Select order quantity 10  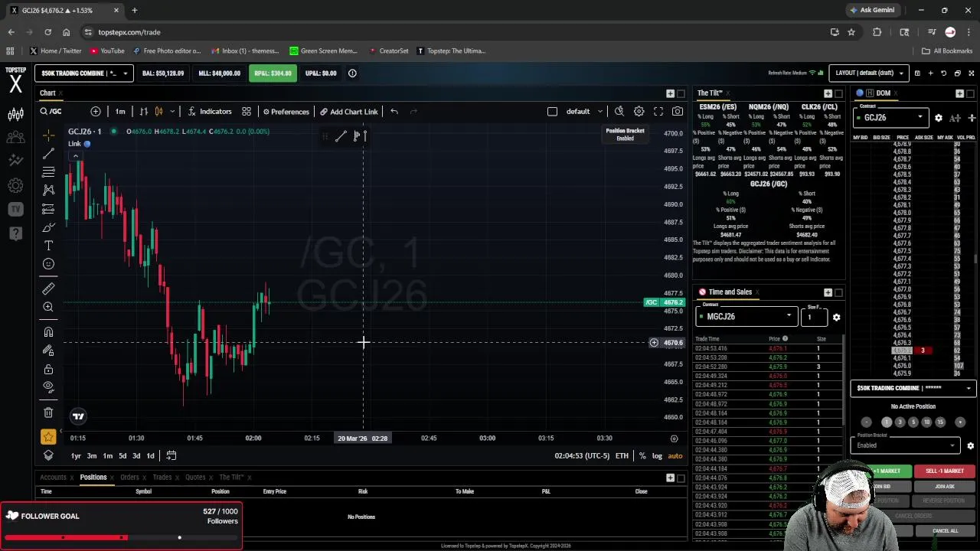(926, 422)
